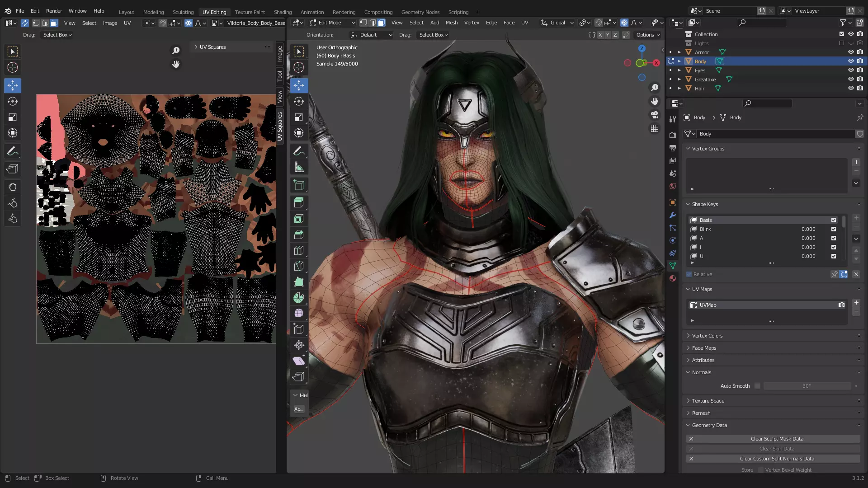Click shape key A value slider
The image size is (868, 488).
(x=808, y=238)
